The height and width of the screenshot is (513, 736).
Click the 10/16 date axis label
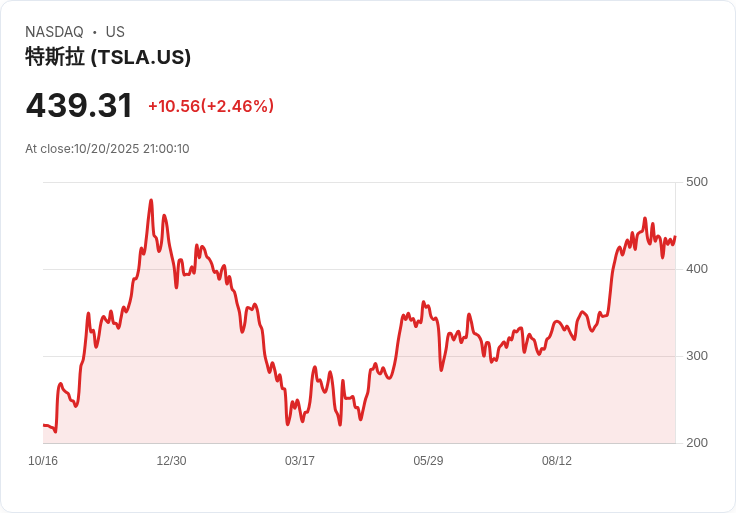43,461
